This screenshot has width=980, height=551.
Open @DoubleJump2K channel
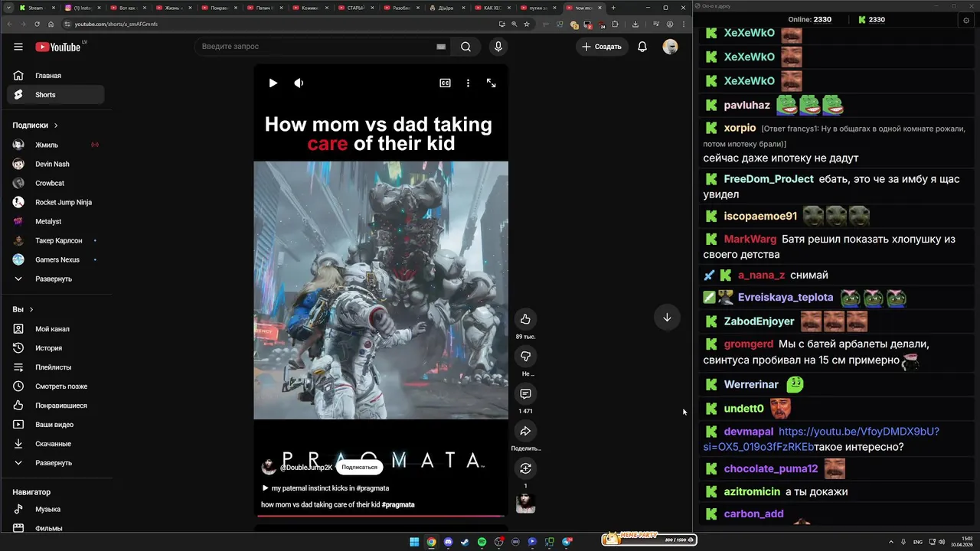[x=306, y=468]
